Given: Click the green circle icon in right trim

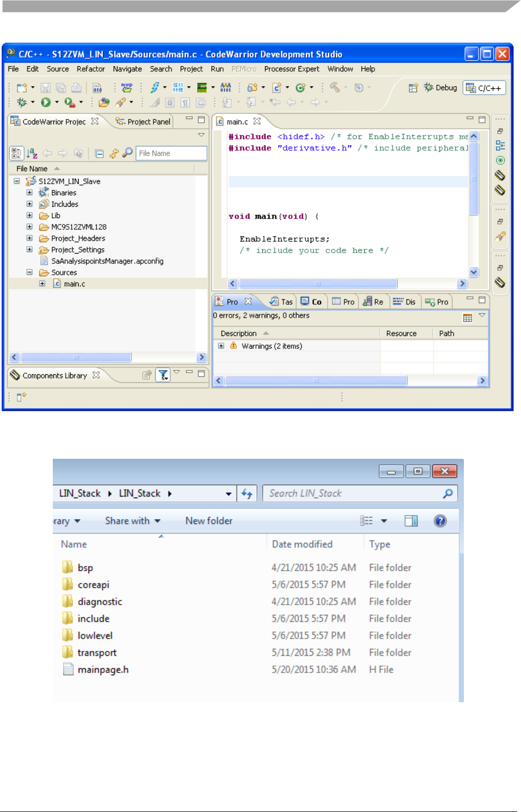Looking at the screenshot, I should [x=500, y=160].
